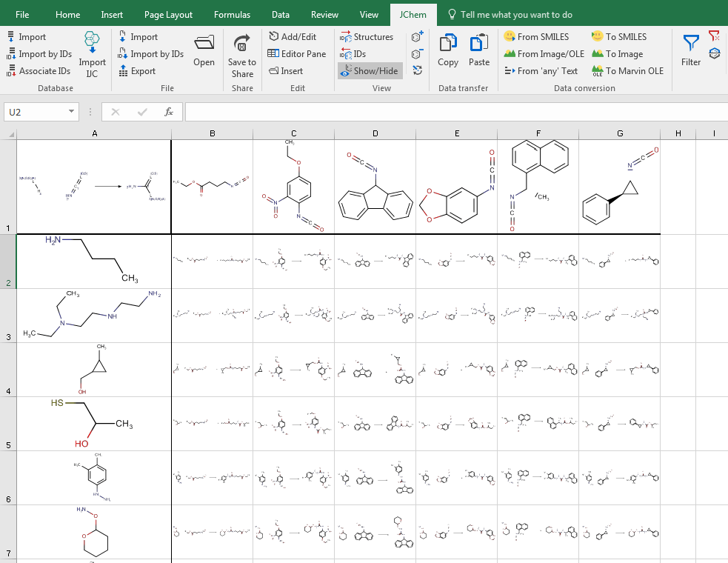Screen dimensions: 728x563
Task: Switch to the Data ribbon tab
Action: 281,13
